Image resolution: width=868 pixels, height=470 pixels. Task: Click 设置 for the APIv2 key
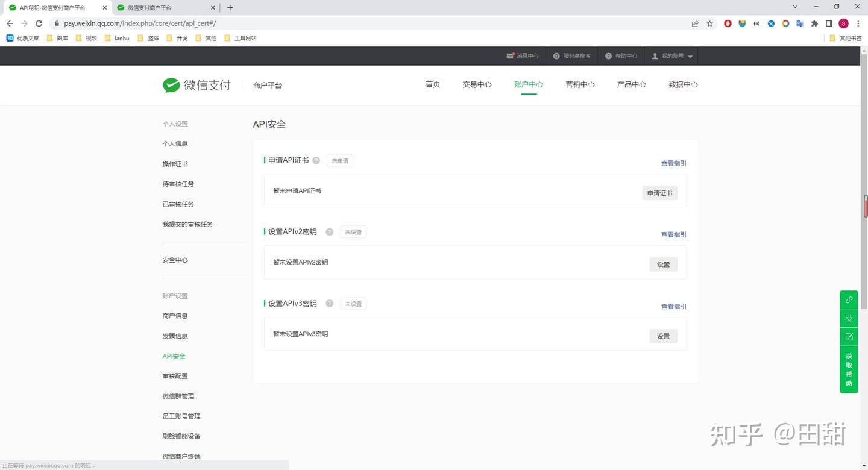(x=663, y=265)
